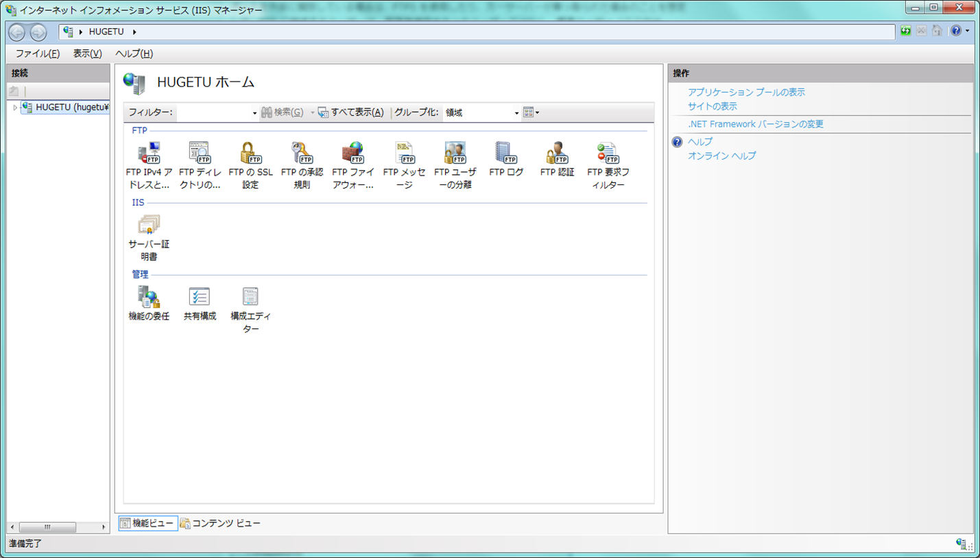Click アプリケーション プールの表示 link
Screen dimensions: 980x558
[x=746, y=92]
